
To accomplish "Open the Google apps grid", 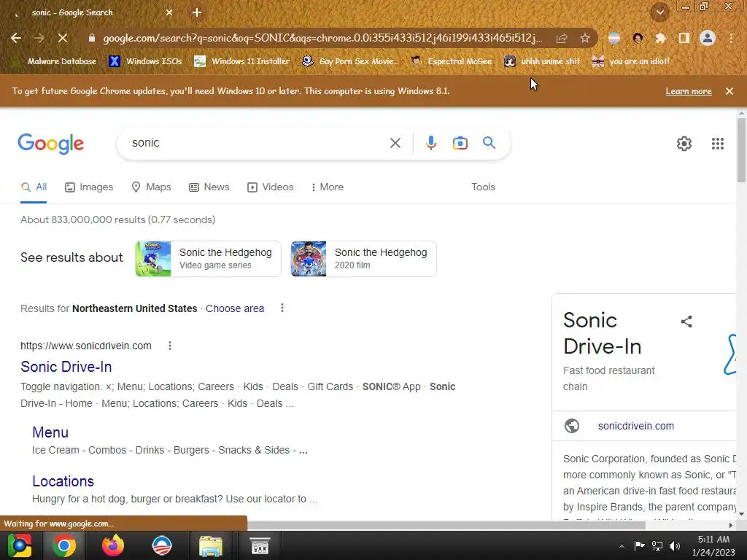I will coord(718,144).
